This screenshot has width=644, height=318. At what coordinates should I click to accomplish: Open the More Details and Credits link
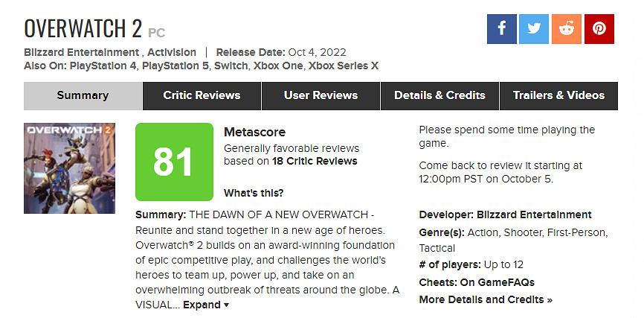pyautogui.click(x=485, y=299)
